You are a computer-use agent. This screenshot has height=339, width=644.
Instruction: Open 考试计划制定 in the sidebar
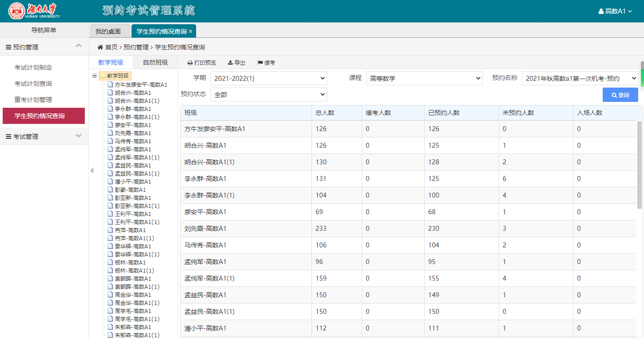(33, 68)
